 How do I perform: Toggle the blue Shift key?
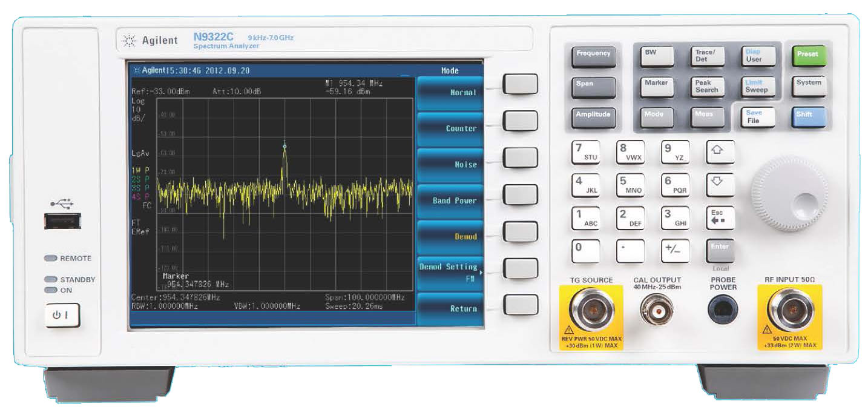(807, 116)
